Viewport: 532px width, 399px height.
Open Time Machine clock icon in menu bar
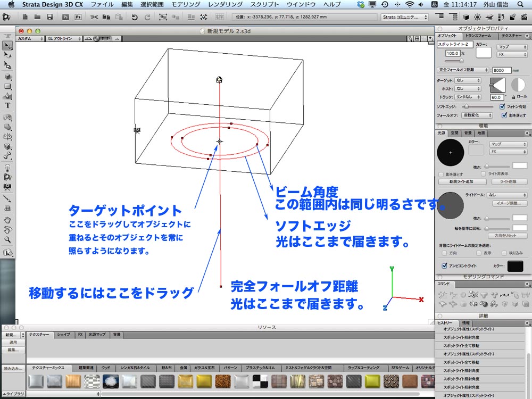coord(385,4)
